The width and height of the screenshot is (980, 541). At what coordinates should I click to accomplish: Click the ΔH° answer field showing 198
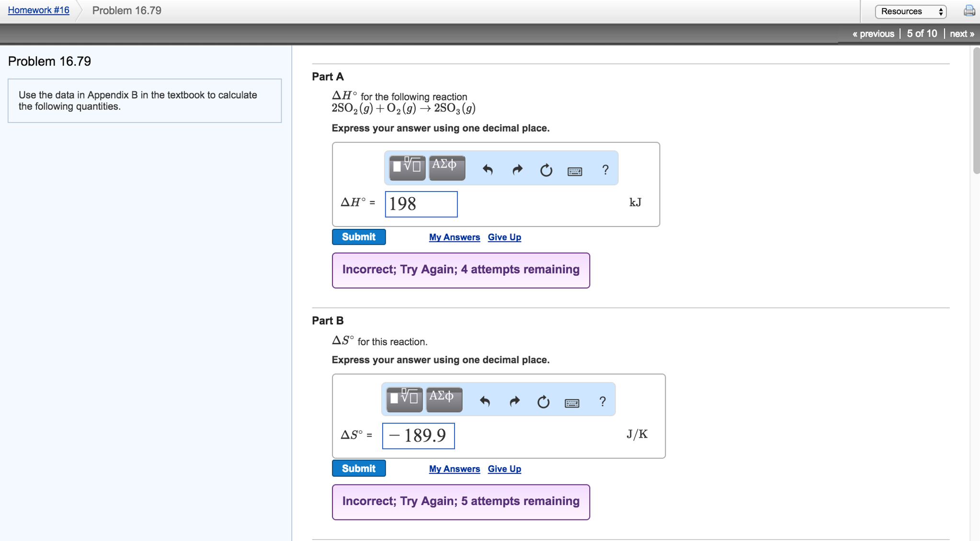[422, 204]
